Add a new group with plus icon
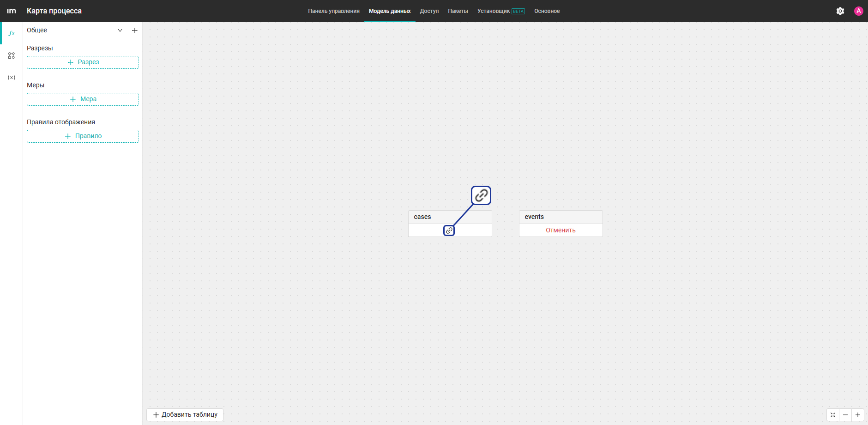The image size is (868, 425). (135, 30)
